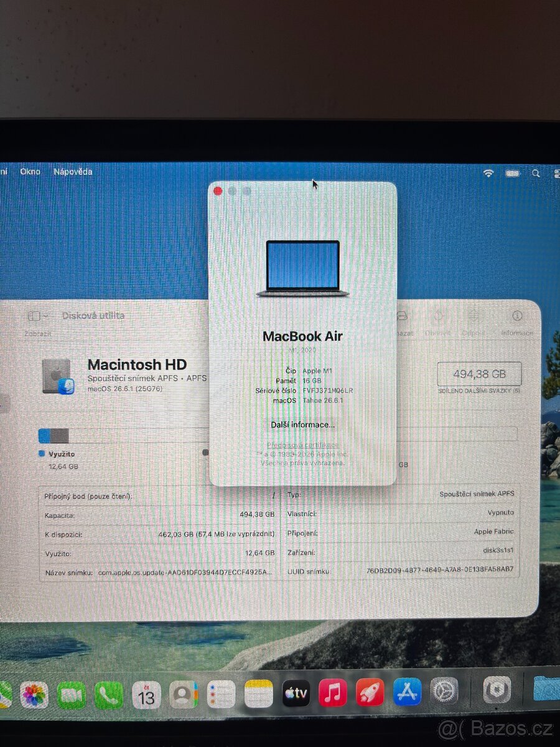Click the Obnovit restore toolbar icon
The image size is (560, 747).
tap(438, 316)
